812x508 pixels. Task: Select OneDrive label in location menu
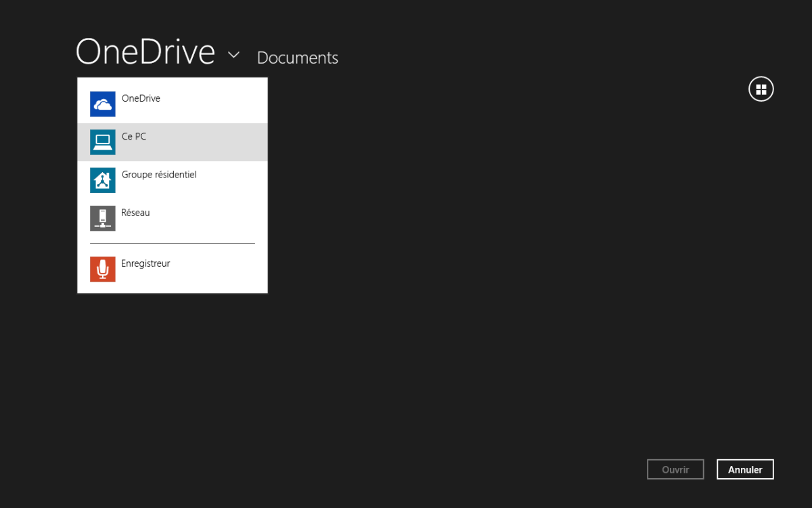[141, 98]
